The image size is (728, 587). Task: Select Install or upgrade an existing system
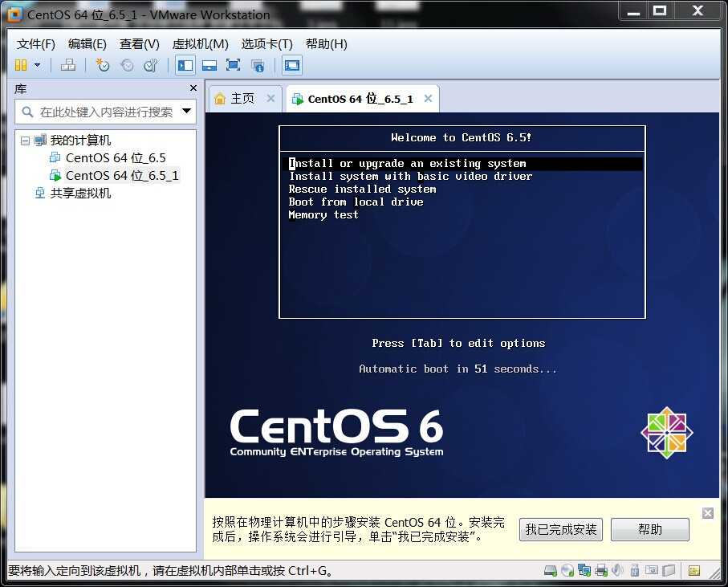tap(462, 164)
